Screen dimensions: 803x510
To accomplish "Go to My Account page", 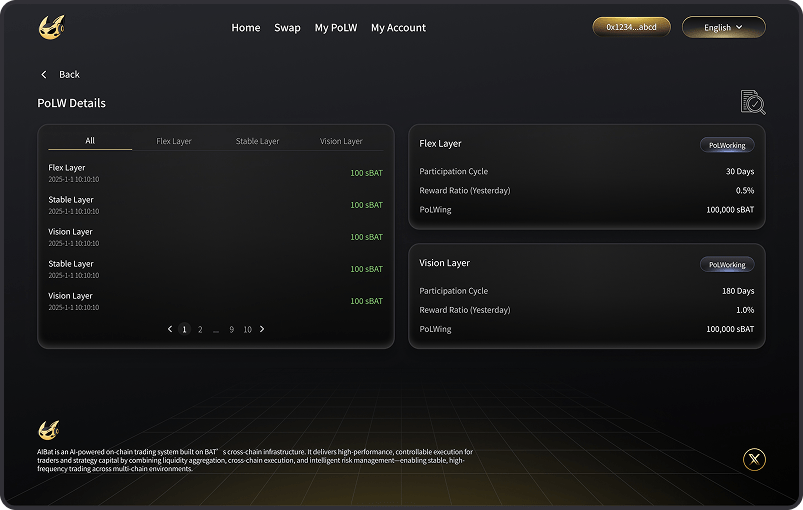I will pos(398,28).
